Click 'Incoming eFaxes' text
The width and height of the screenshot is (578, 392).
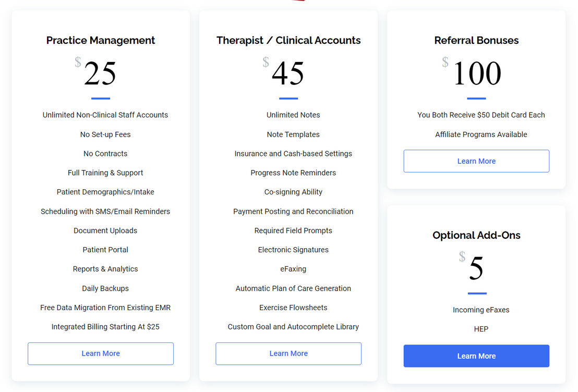pyautogui.click(x=481, y=310)
